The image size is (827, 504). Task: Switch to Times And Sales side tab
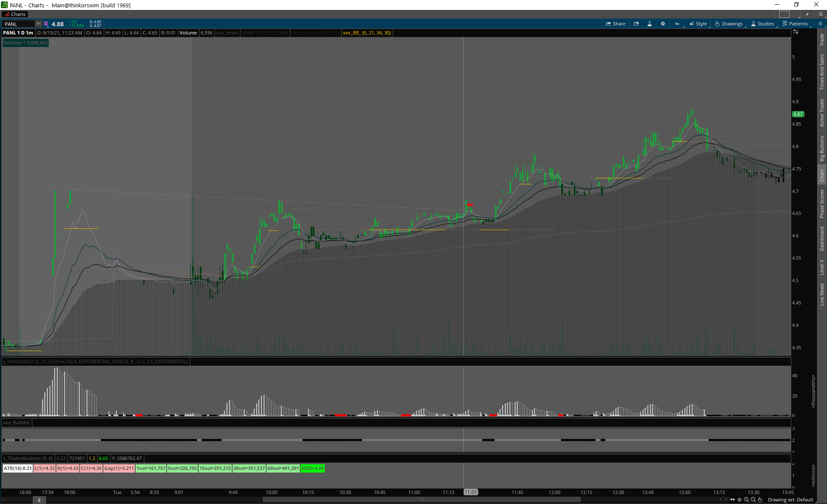pos(822,72)
